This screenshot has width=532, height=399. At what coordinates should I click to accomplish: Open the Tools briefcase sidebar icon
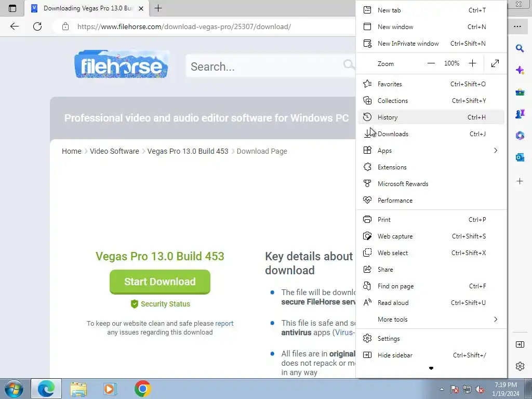point(520,92)
